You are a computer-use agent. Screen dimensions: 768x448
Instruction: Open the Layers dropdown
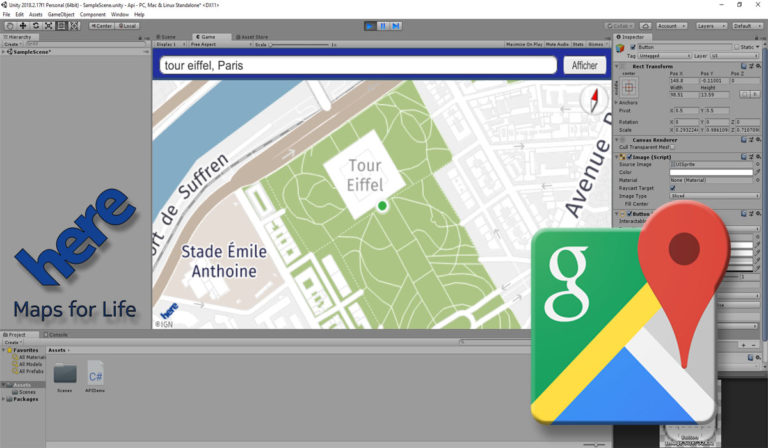tap(710, 26)
